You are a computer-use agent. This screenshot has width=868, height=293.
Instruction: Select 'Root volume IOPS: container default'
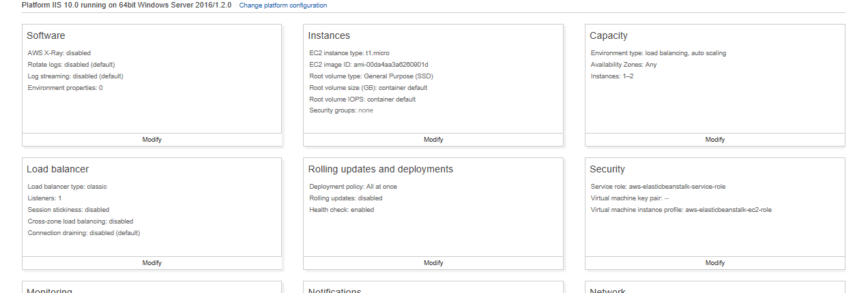pyautogui.click(x=362, y=99)
